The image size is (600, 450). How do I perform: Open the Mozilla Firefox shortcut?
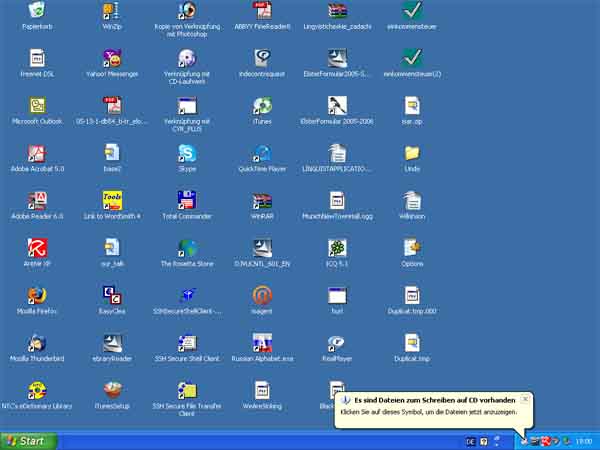(37, 295)
